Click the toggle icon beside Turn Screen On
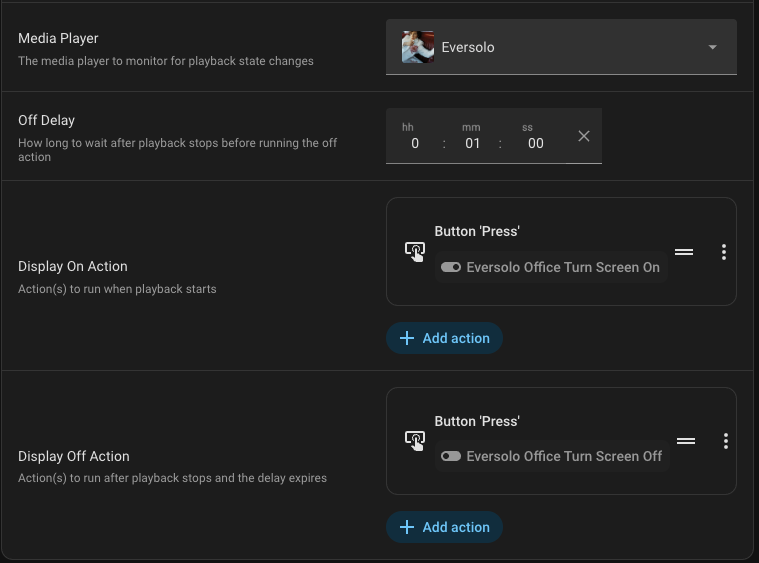Screen dimensions: 759x563 pos(451,268)
